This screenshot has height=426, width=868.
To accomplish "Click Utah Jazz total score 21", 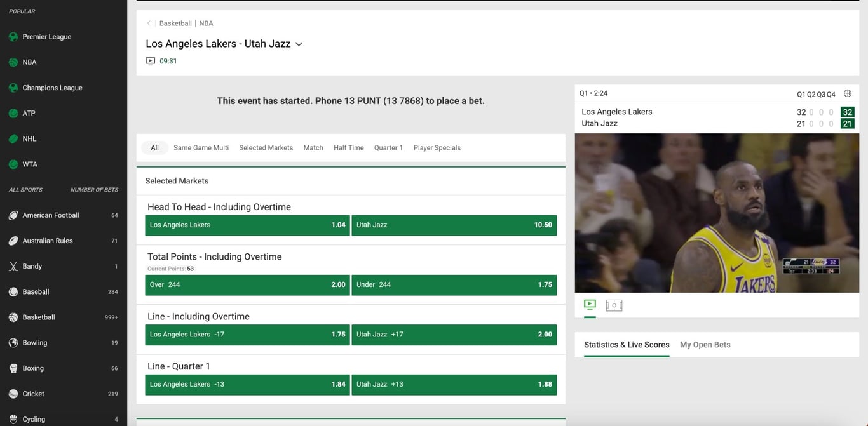I will 847,124.
